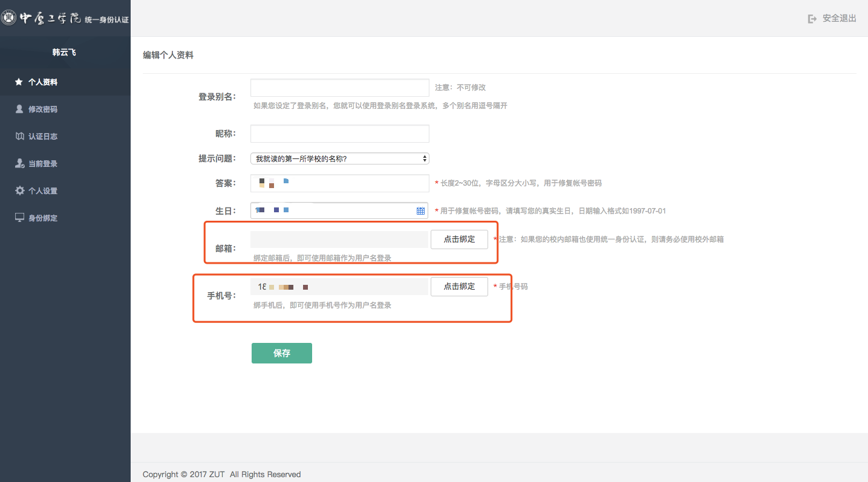This screenshot has width=868, height=482.
Task: Go to 认证日志 in the sidebar
Action: (43, 137)
